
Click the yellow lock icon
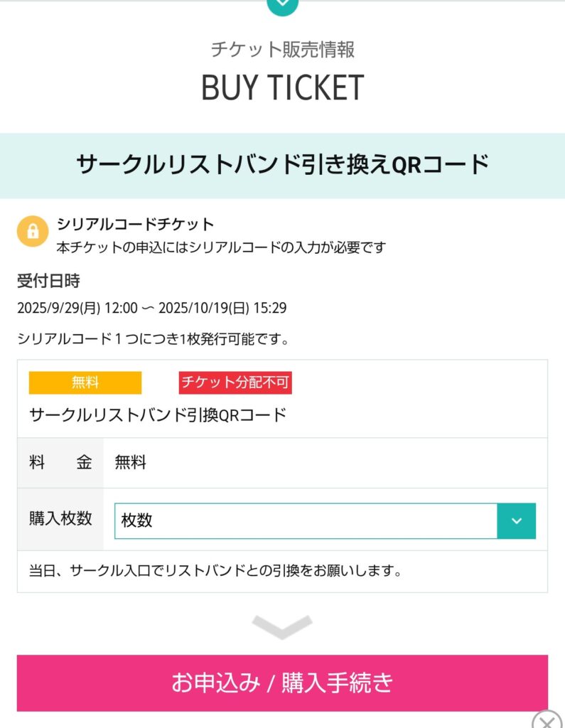point(33,231)
